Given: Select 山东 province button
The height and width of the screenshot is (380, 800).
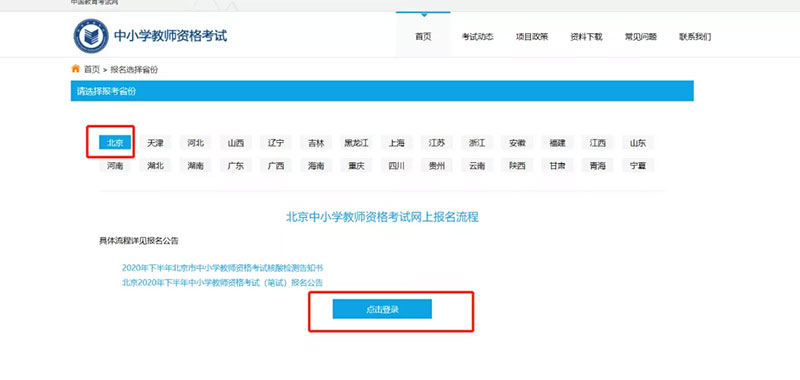Looking at the screenshot, I should [x=638, y=143].
